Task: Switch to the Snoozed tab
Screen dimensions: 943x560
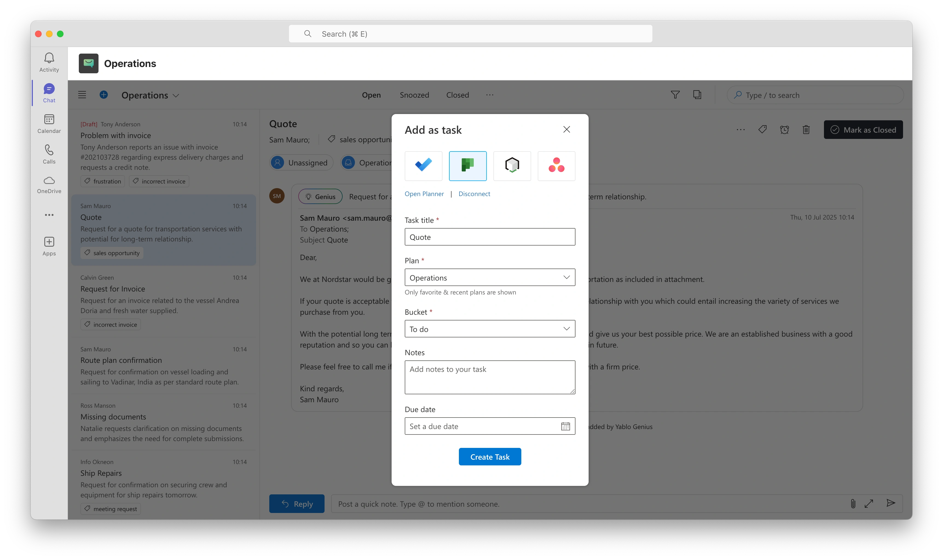Action: 414,95
